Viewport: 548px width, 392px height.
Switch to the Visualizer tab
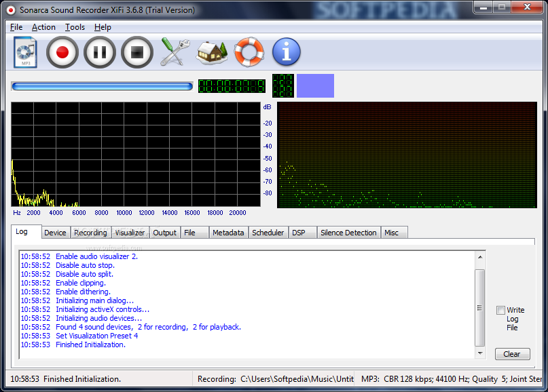[x=130, y=233]
